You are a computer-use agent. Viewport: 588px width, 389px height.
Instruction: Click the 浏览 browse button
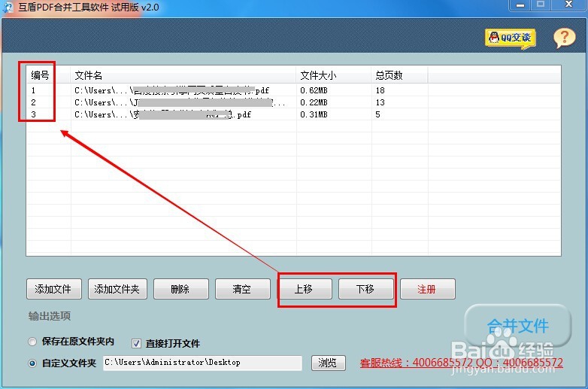click(328, 363)
